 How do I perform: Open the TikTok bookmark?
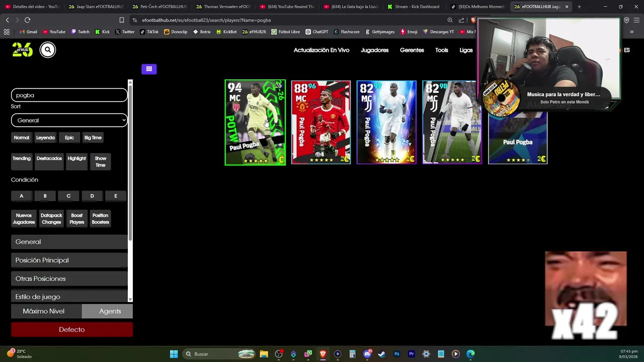[x=149, y=32]
